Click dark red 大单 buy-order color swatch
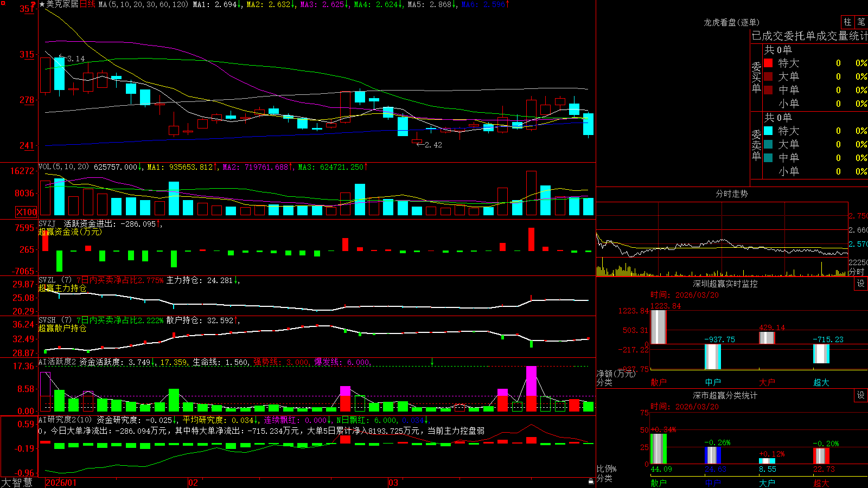The image size is (868, 488). [x=768, y=76]
